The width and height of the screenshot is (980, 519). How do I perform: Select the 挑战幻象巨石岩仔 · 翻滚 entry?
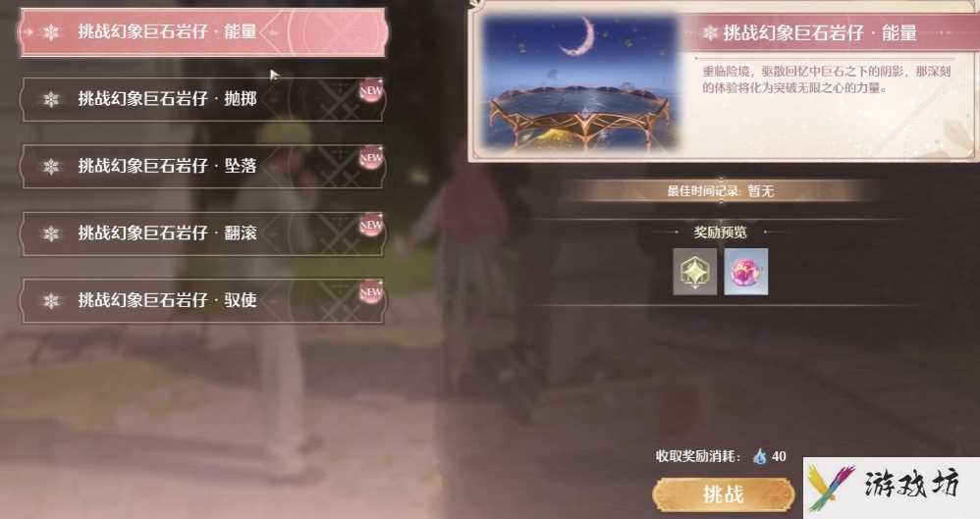click(x=203, y=233)
